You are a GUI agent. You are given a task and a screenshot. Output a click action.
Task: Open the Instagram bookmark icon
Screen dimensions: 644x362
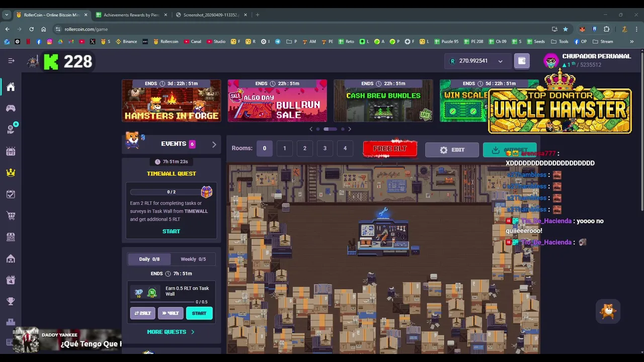click(x=49, y=42)
